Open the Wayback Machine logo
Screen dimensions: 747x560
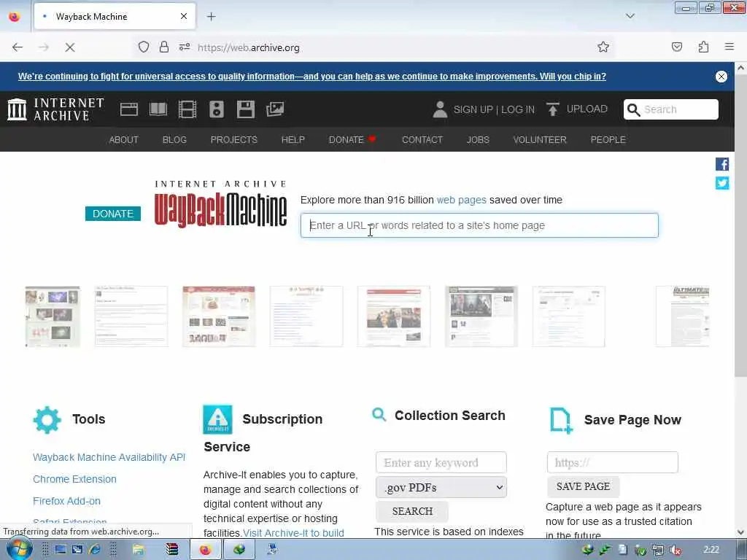point(220,205)
